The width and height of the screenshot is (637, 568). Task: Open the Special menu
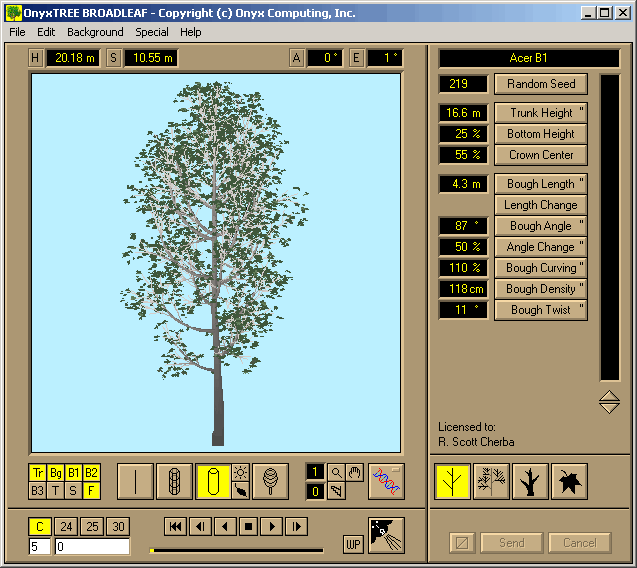[x=152, y=32]
